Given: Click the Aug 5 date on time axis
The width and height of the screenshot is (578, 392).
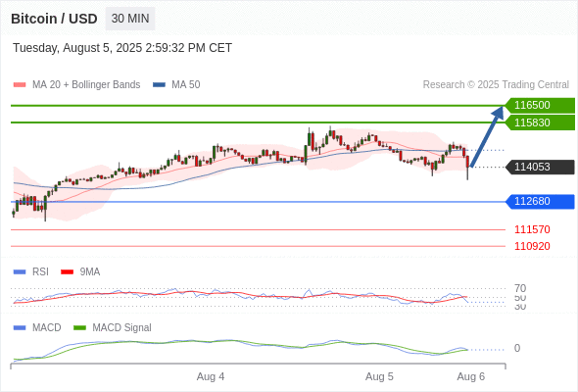Looking at the screenshot, I should [379, 376].
